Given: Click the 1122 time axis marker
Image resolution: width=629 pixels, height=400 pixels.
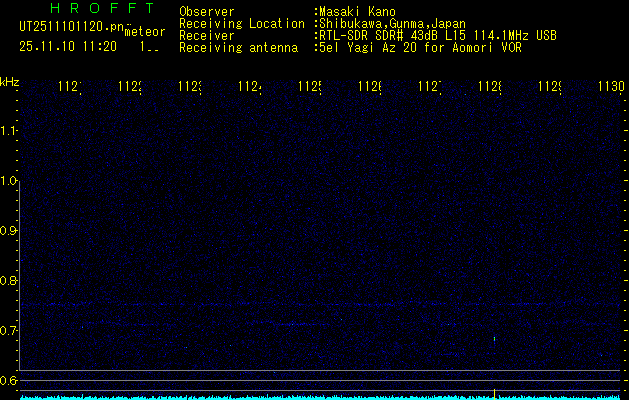Looking at the screenshot, I should (x=130, y=86).
